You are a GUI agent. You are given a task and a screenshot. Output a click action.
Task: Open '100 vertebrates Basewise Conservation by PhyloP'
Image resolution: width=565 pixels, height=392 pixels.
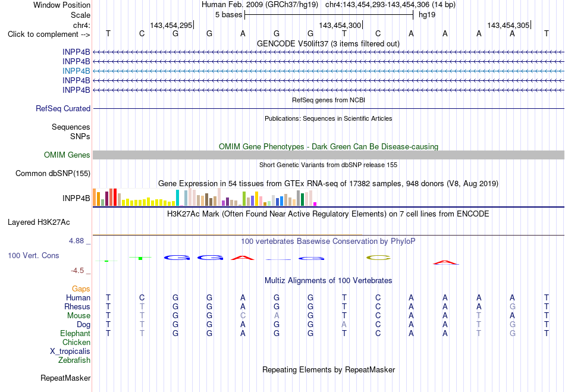coord(328,241)
